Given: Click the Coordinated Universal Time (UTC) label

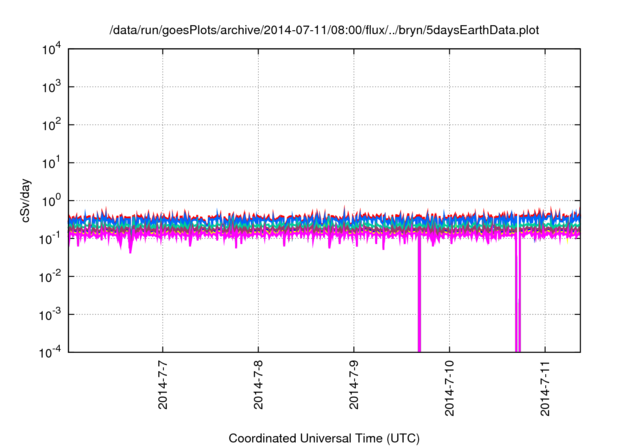Looking at the screenshot, I should pyautogui.click(x=324, y=439).
